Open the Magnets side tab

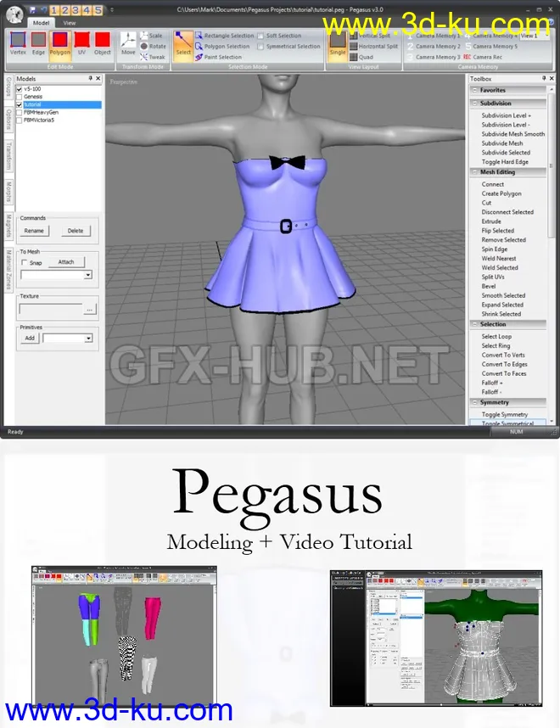click(x=8, y=226)
